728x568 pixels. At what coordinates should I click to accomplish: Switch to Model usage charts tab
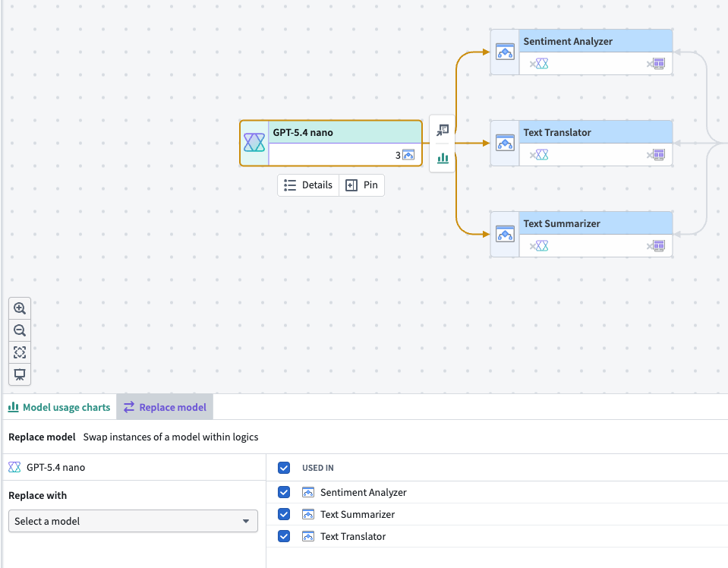59,407
